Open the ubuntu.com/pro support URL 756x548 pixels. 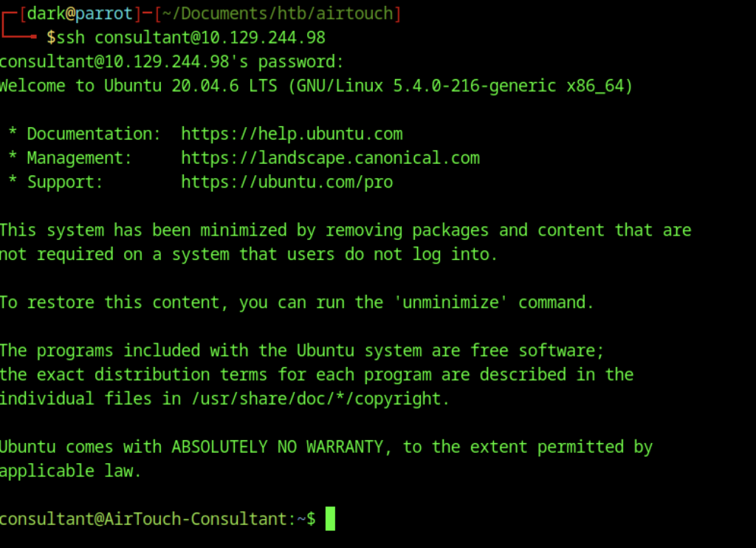pos(286,182)
